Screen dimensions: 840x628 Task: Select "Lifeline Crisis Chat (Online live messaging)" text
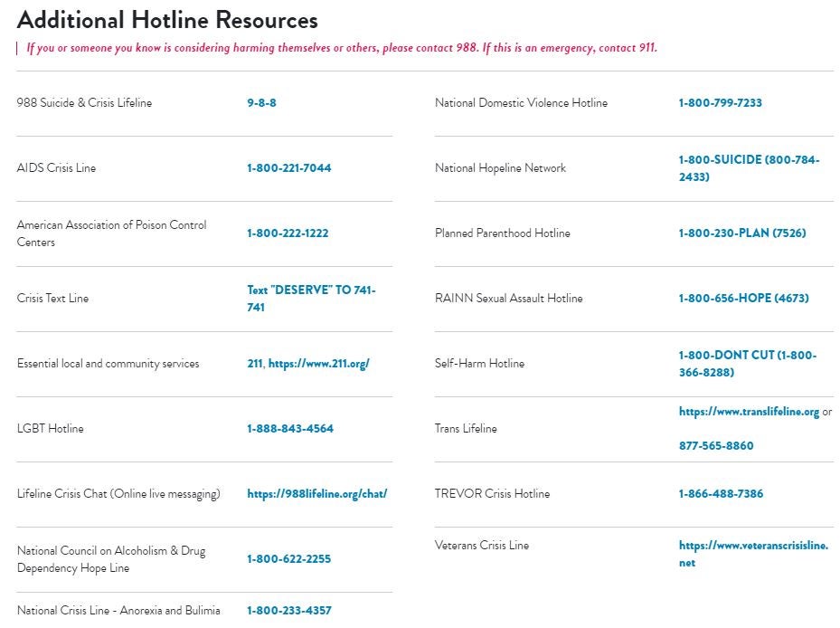tap(118, 494)
